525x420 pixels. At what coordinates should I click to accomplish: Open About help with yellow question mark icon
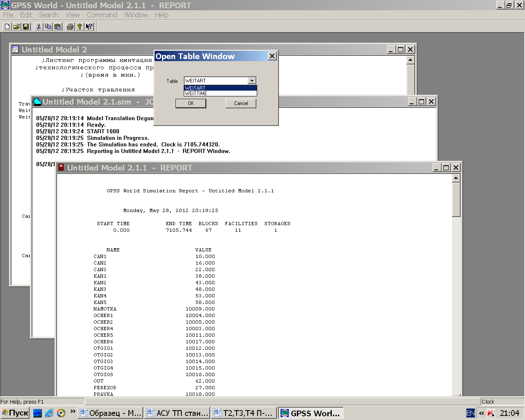[x=80, y=27]
